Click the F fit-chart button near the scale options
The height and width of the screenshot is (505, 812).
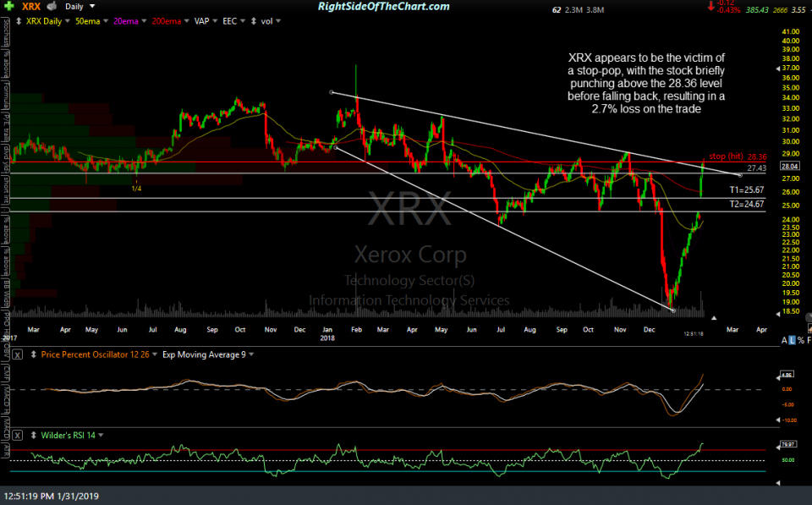[x=809, y=341]
